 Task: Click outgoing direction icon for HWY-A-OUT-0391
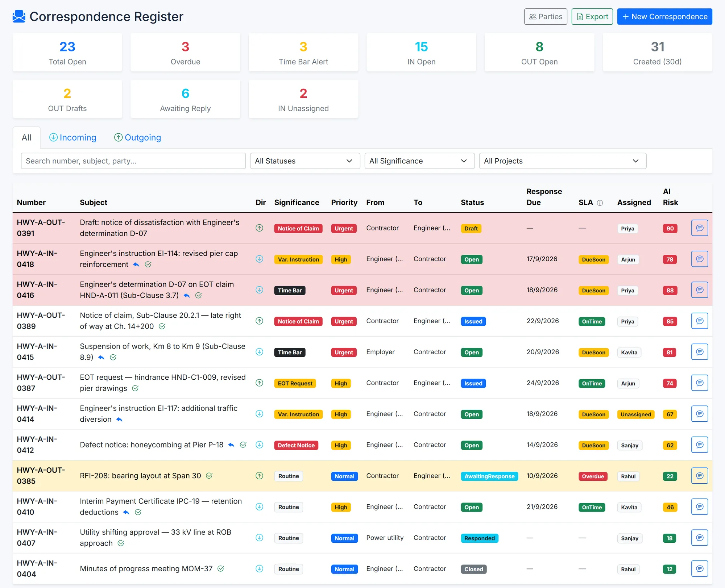pyautogui.click(x=259, y=228)
